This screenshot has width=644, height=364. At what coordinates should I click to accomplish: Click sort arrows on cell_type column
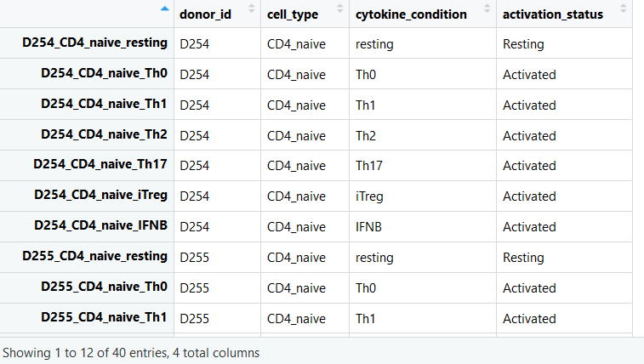point(339,9)
